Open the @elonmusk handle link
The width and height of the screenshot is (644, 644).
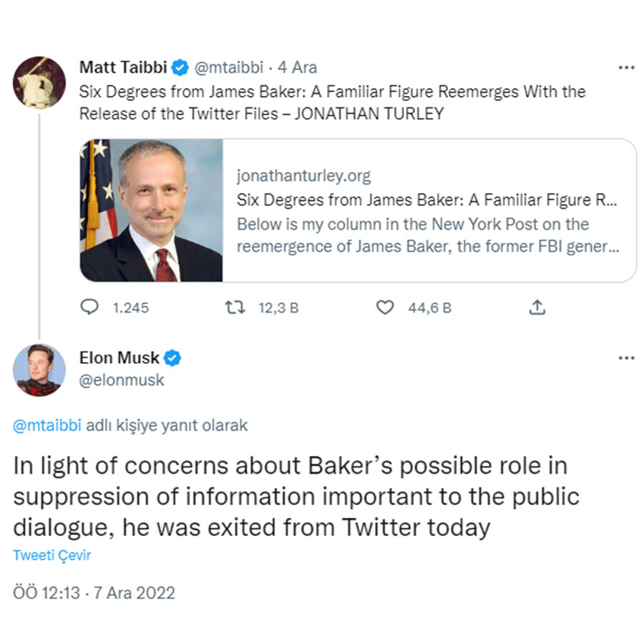click(x=122, y=381)
